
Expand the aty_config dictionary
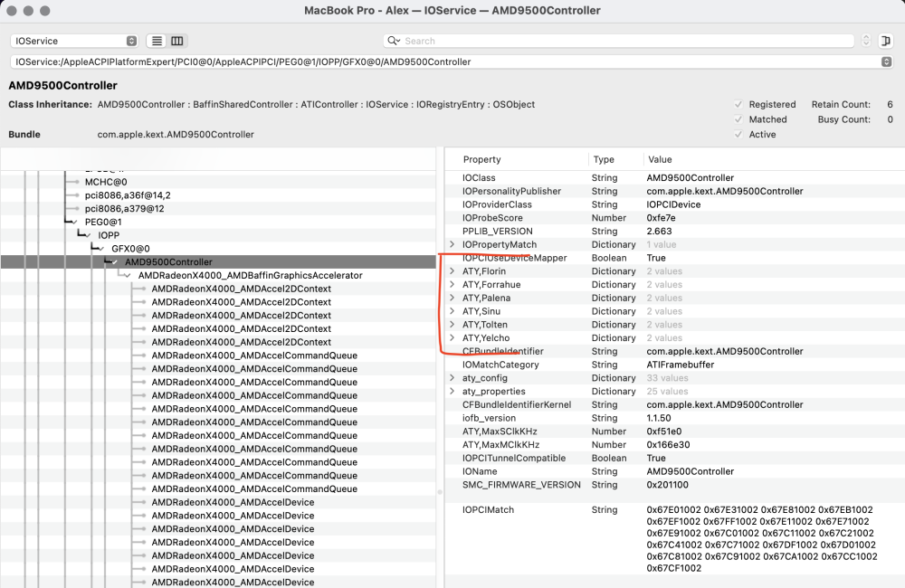452,378
